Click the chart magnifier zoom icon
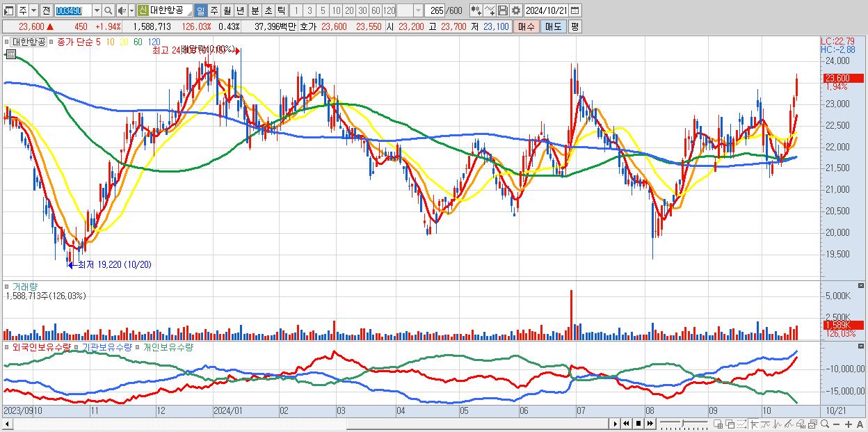868x432 pixels. point(824,424)
